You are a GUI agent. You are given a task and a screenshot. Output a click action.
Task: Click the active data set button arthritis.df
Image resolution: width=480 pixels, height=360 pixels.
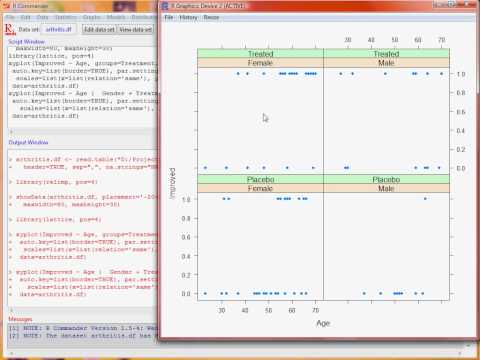(58, 29)
